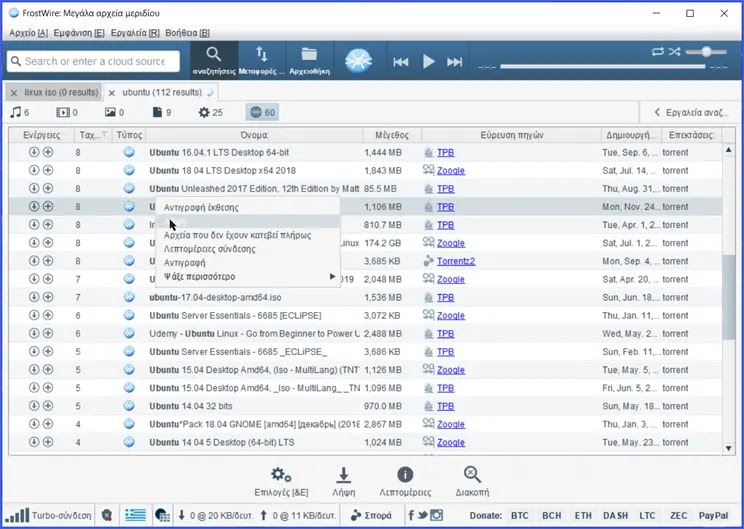Donate with the PayPal button

713,515
